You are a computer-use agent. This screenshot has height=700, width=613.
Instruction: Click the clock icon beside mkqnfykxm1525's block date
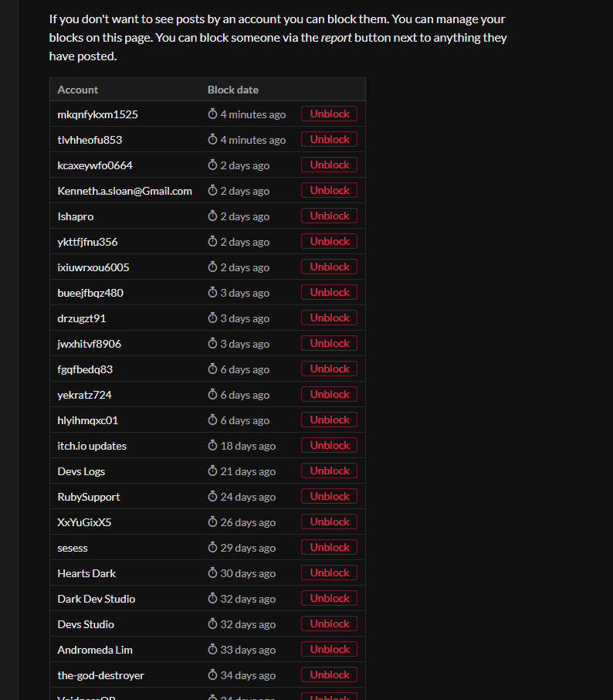[x=213, y=114]
